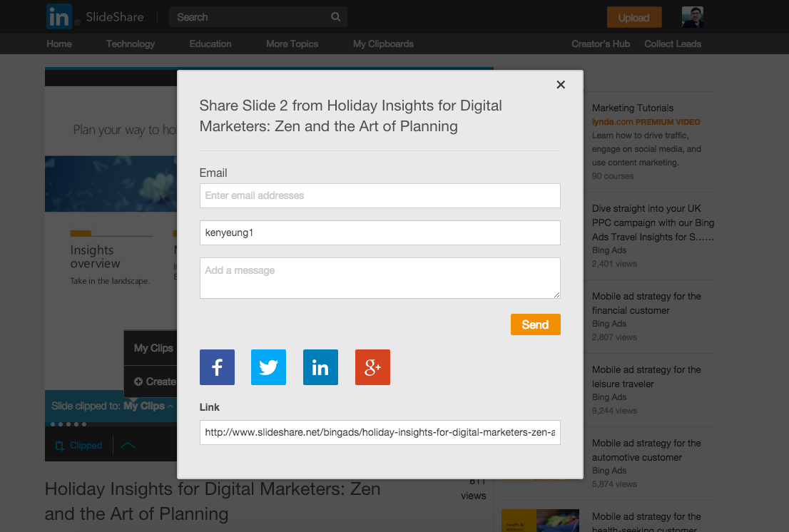
Task: Click the Clipped icon button
Action: 78,446
